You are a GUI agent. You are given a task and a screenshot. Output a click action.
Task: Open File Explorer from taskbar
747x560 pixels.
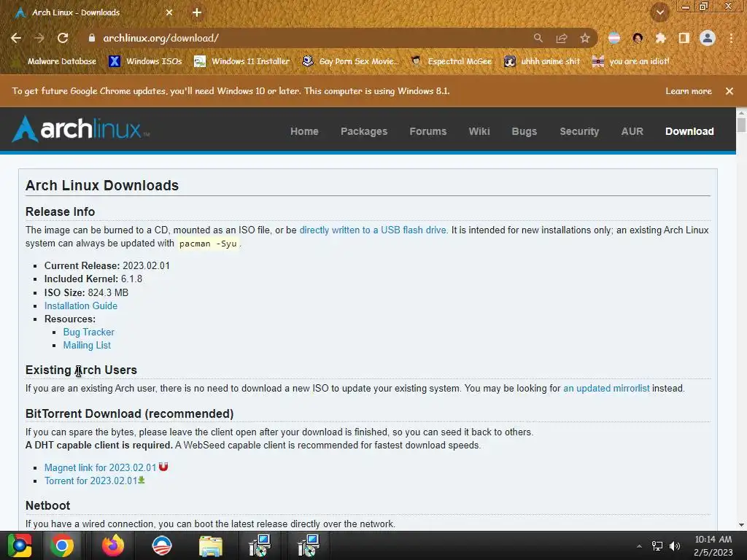tap(211, 545)
